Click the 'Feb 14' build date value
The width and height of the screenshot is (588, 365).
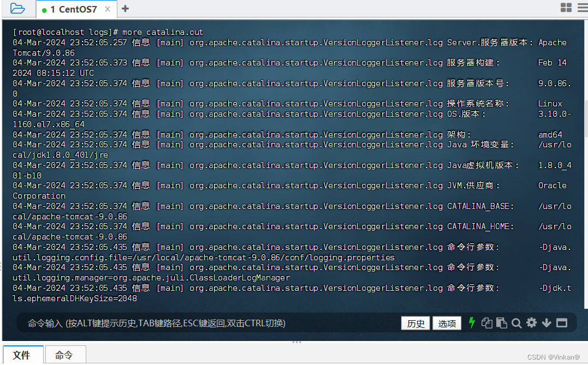(553, 63)
